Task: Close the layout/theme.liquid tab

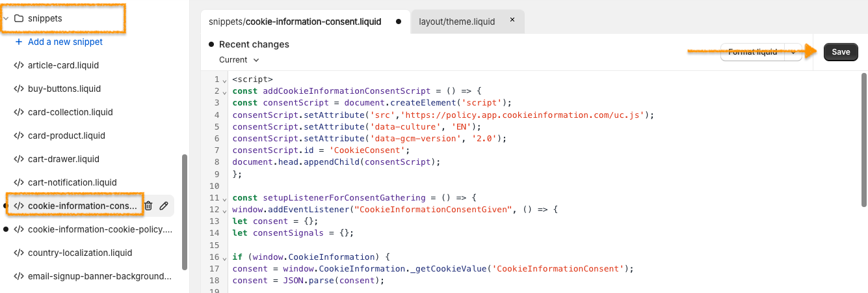Action: click(x=512, y=21)
